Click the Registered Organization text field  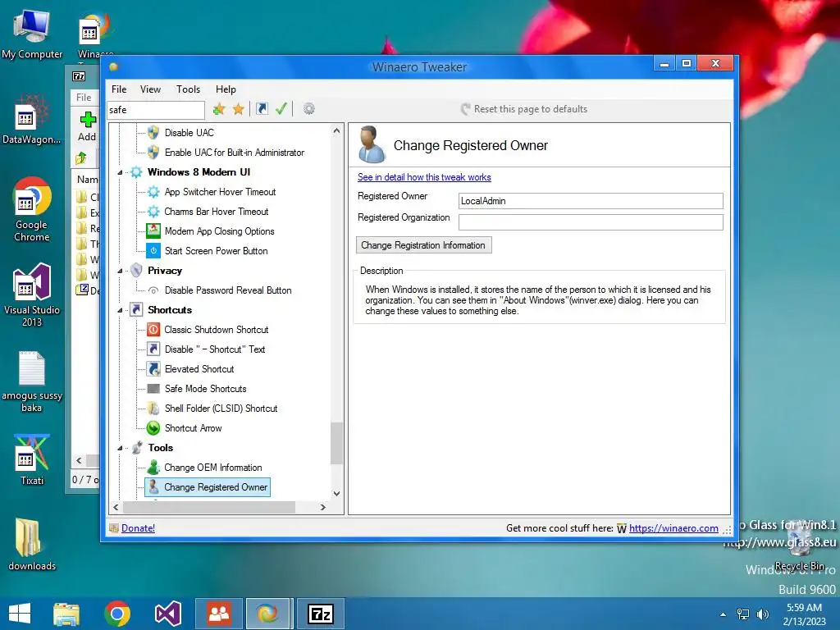591,222
